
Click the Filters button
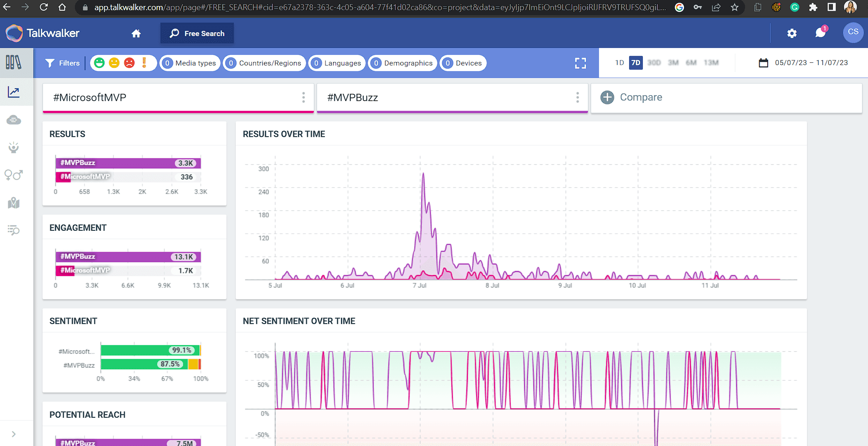(x=62, y=63)
